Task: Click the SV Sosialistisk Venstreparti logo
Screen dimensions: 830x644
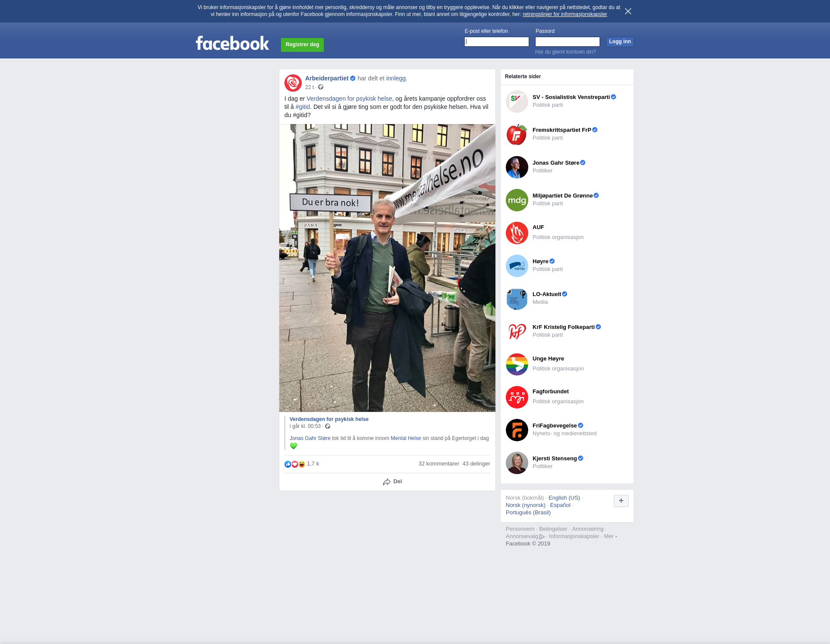Action: pyautogui.click(x=517, y=101)
